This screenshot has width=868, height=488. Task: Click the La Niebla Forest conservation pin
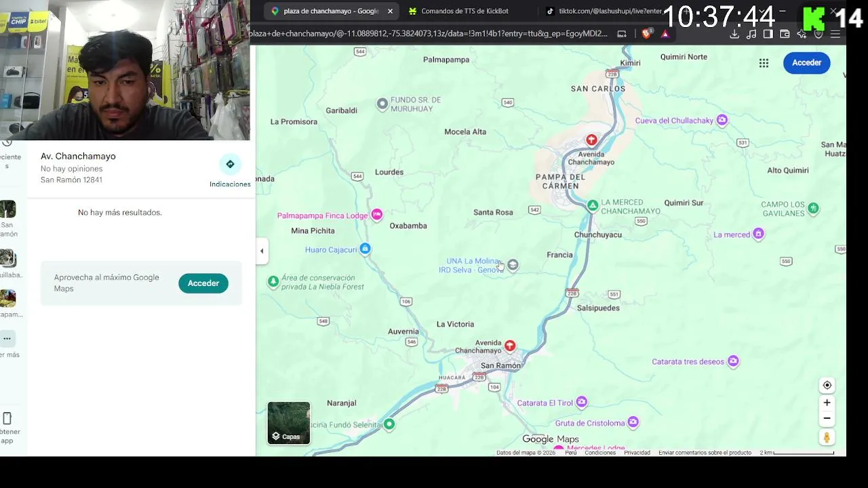pyautogui.click(x=273, y=281)
